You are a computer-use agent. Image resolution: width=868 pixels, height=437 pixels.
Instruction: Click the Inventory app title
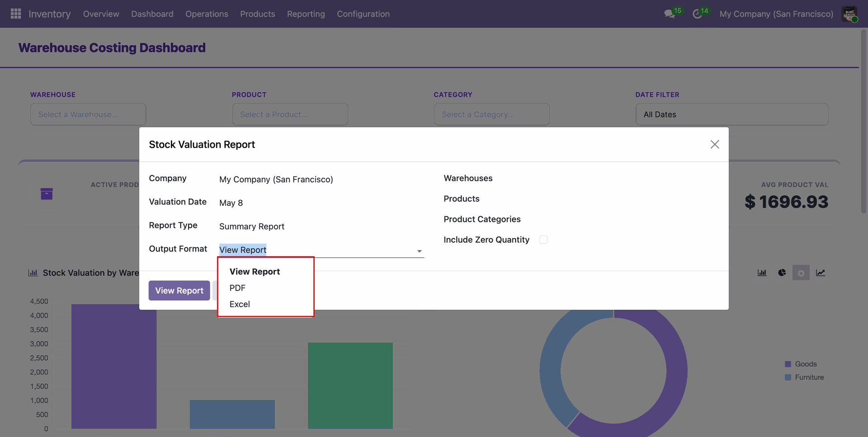tap(49, 14)
